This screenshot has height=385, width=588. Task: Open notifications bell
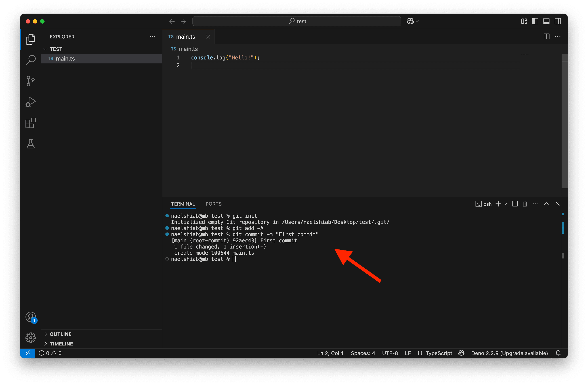click(558, 353)
